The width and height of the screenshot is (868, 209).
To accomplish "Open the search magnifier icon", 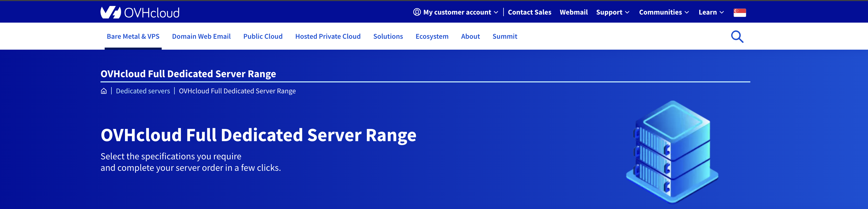I will (x=737, y=36).
